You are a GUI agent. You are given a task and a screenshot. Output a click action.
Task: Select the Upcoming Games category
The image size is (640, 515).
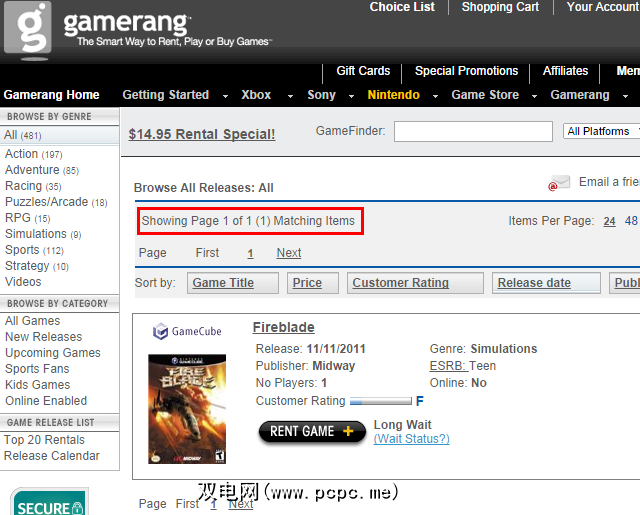[x=53, y=353]
